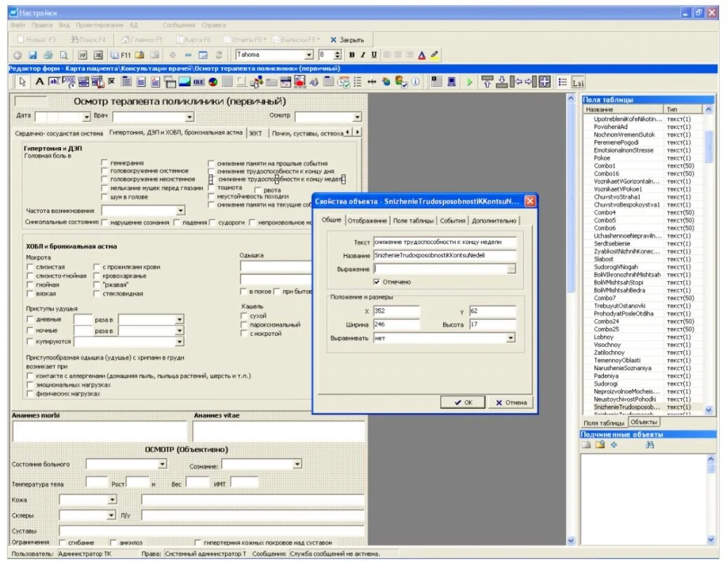Switch to 'Отображение' tab in properties dialog
This screenshot has width=728, height=565.
pyautogui.click(x=368, y=221)
